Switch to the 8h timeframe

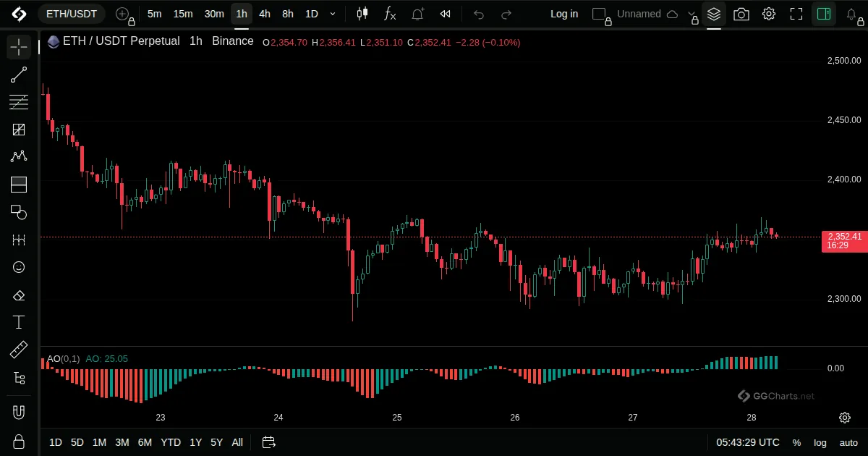tap(288, 14)
